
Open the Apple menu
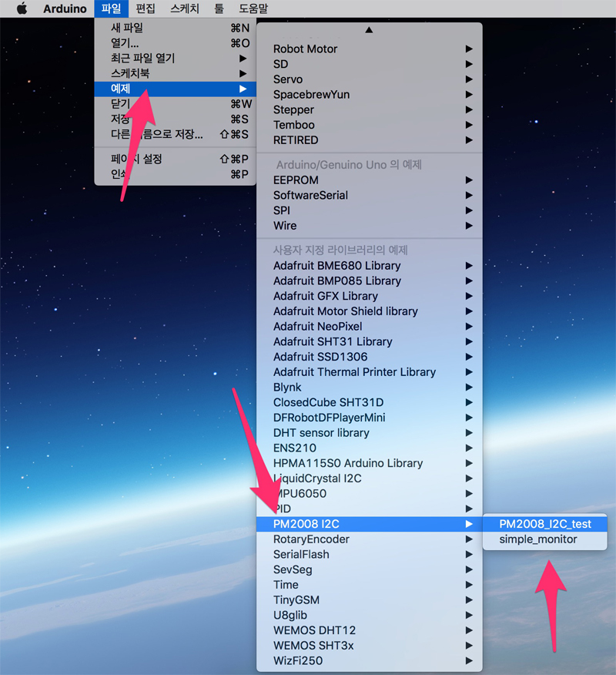click(22, 8)
